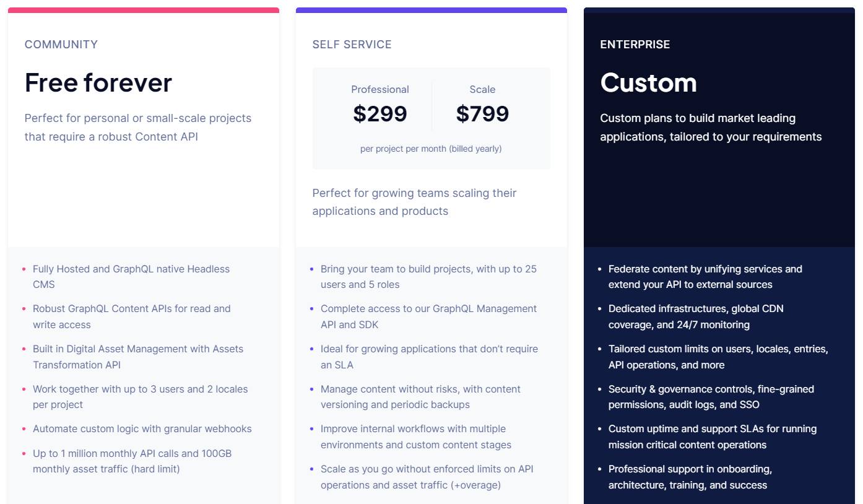Click 'Up to 1 million monthly API calls' item
This screenshot has height=504, width=863.
[x=132, y=461]
